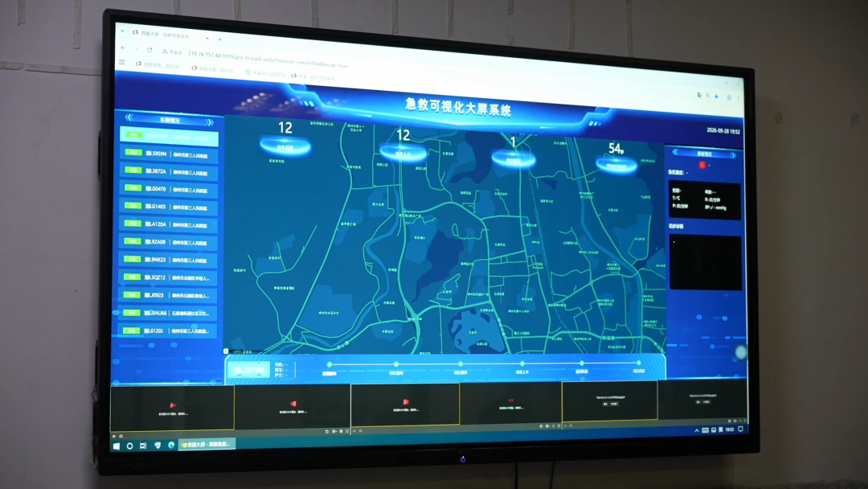Select vehicle LA120A in the list
The height and width of the screenshot is (489, 868).
pyautogui.click(x=169, y=224)
